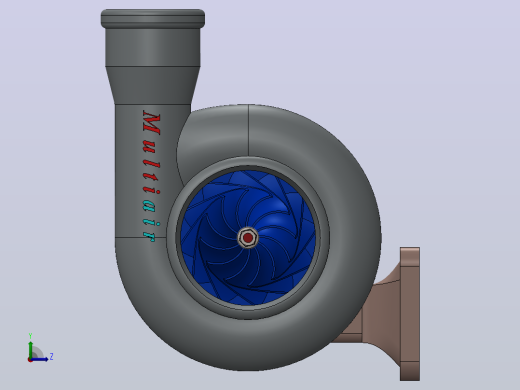This screenshot has height=390, width=520.
Task: Select the upper cylindrical section of the pipe
Action: (153, 47)
